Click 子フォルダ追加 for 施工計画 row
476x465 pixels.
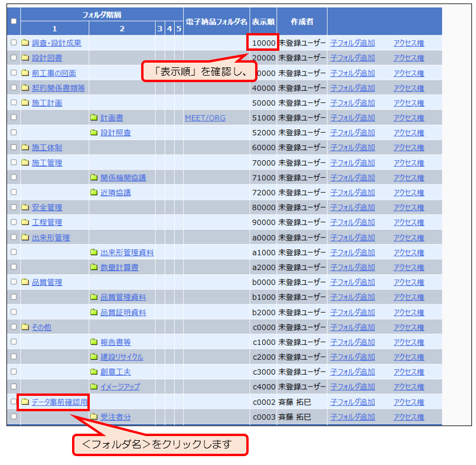point(352,103)
